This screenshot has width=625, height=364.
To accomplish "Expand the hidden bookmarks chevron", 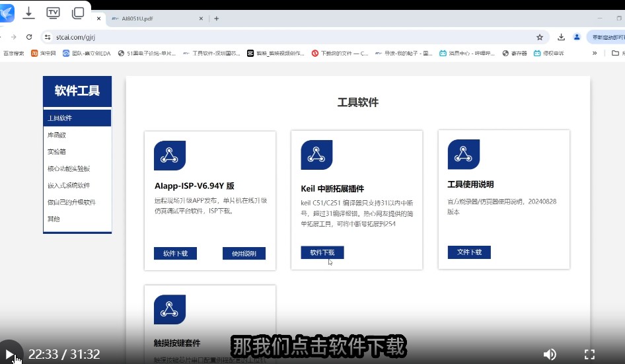I will coord(595,53).
